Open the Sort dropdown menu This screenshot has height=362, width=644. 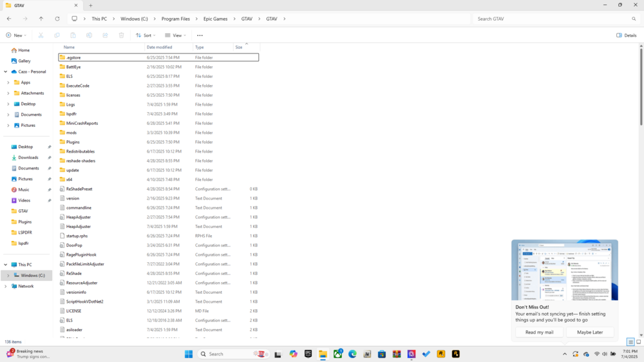pos(146,35)
